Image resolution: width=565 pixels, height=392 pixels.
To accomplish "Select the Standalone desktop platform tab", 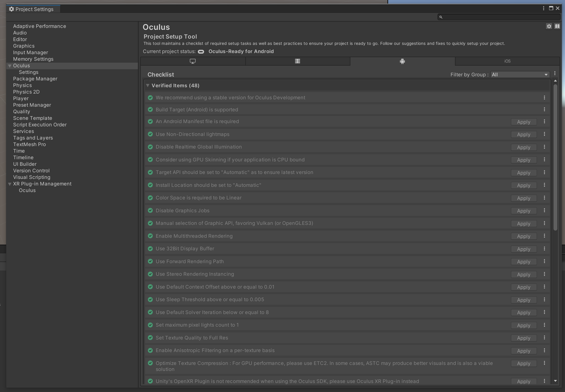I will (x=193, y=61).
